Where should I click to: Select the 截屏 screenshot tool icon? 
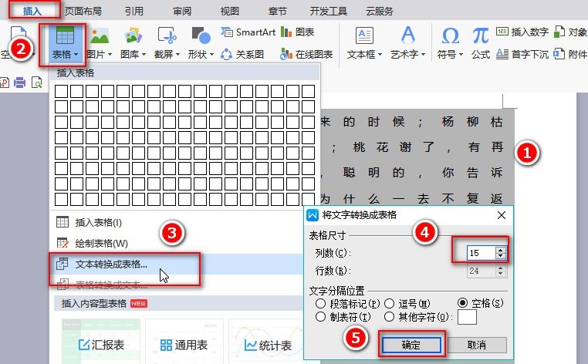[167, 36]
